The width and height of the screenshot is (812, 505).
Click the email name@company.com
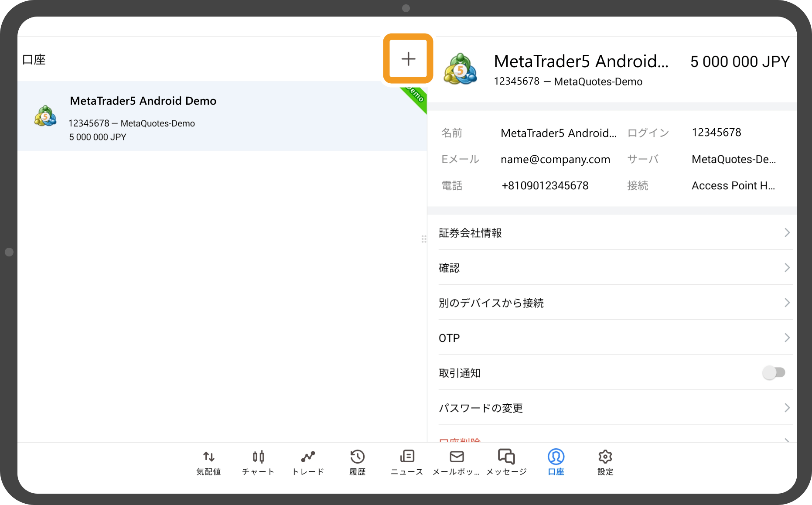pyautogui.click(x=555, y=159)
